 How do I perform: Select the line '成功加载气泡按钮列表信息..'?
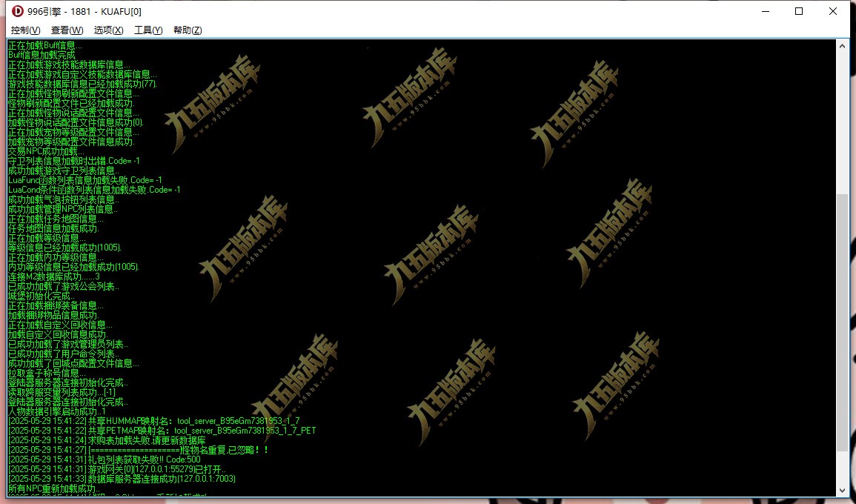point(63,199)
